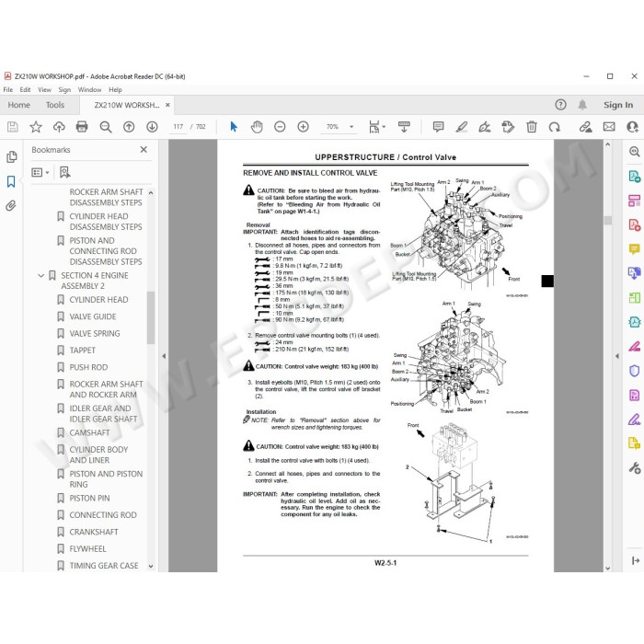Image resolution: width=644 pixels, height=644 pixels.
Task: Open the Sign menu
Action: [64, 89]
